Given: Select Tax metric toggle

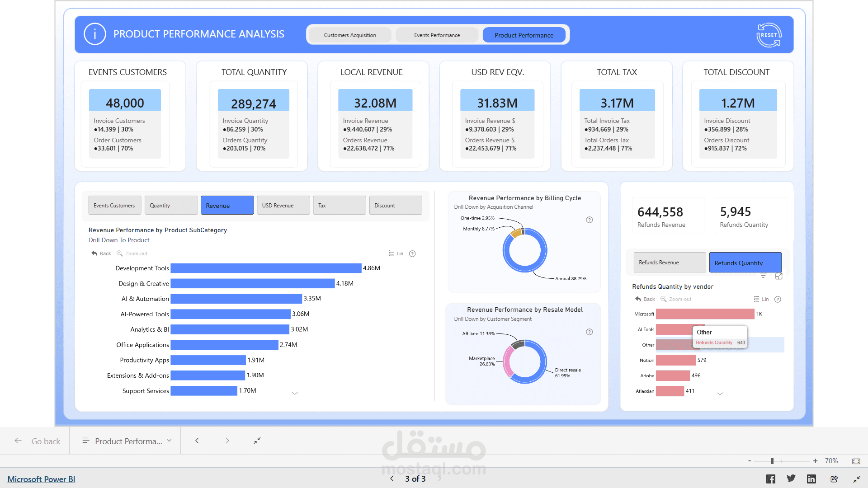Looking at the screenshot, I should pos(339,205).
